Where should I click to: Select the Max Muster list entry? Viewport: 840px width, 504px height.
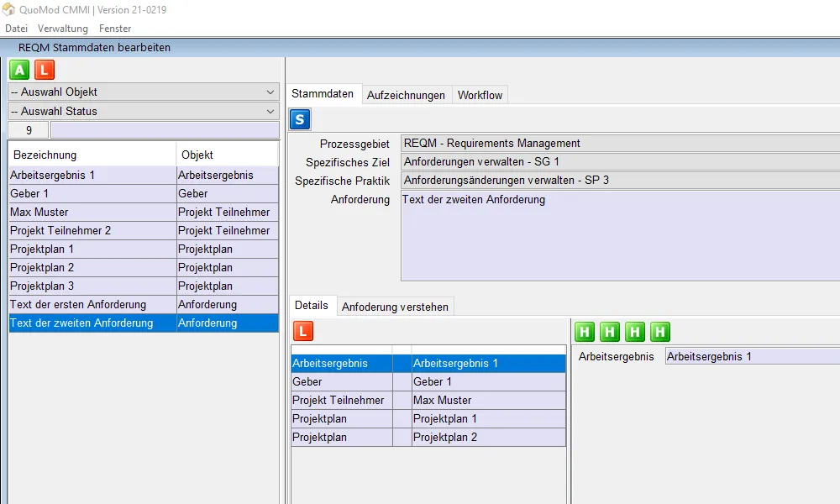click(x=39, y=212)
